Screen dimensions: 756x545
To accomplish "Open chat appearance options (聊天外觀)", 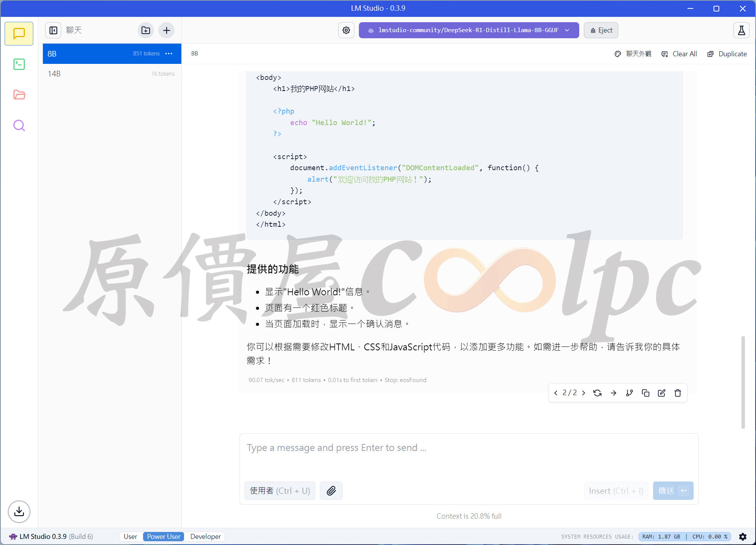I will pos(633,54).
